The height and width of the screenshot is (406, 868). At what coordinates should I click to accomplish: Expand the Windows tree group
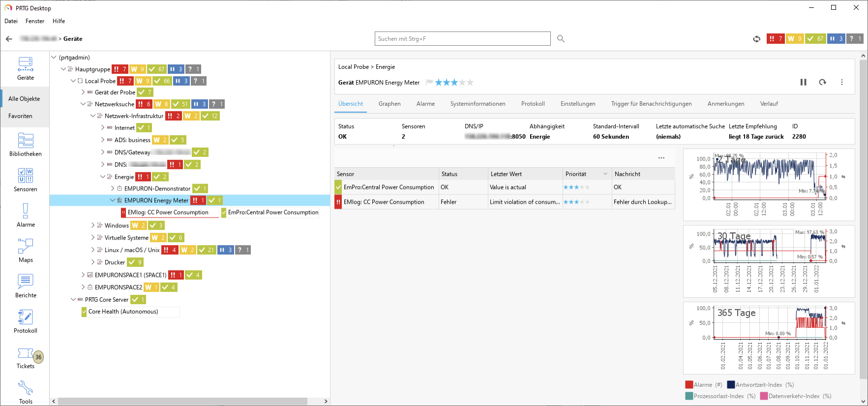93,225
